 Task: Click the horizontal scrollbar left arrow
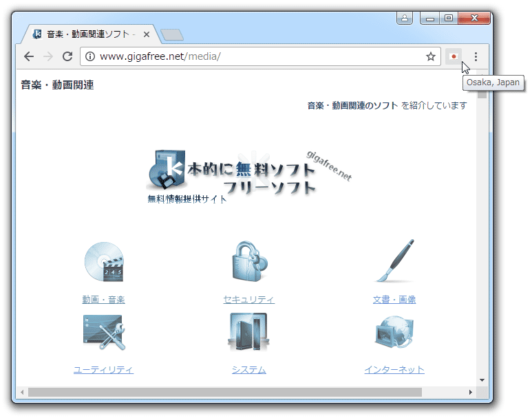[x=22, y=393]
